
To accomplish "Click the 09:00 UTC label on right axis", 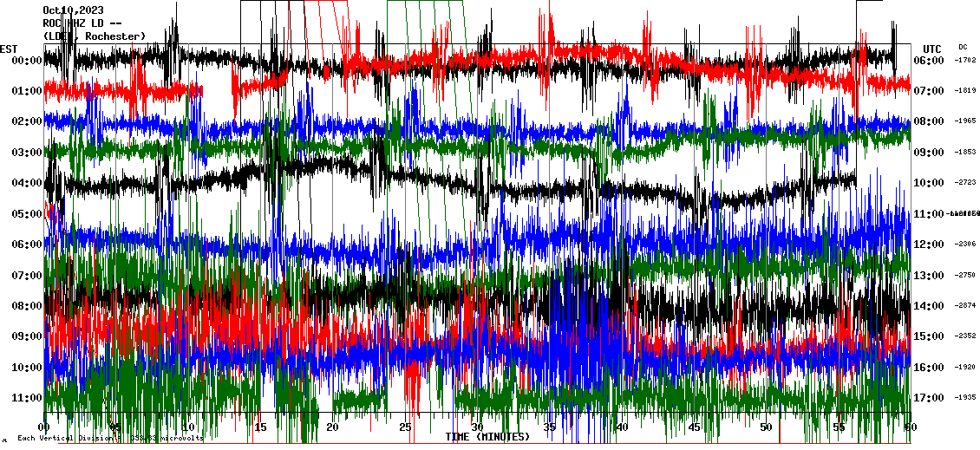I will coord(931,153).
